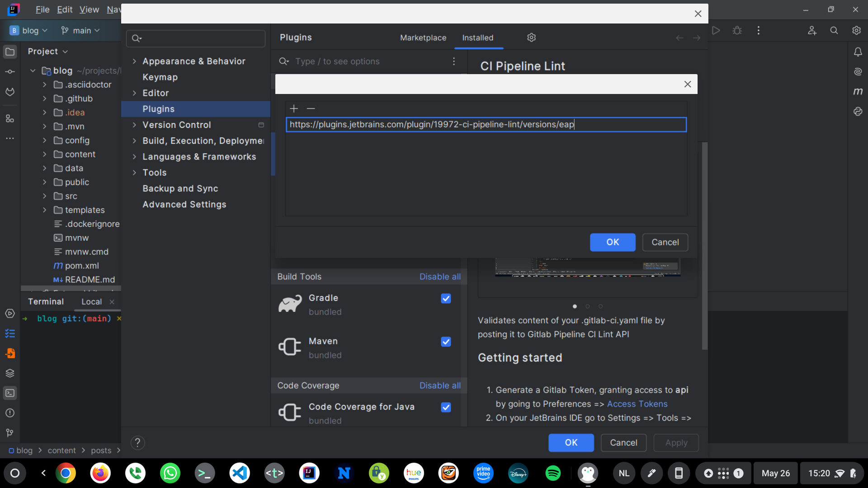Expand Version Control settings

pos(134,125)
